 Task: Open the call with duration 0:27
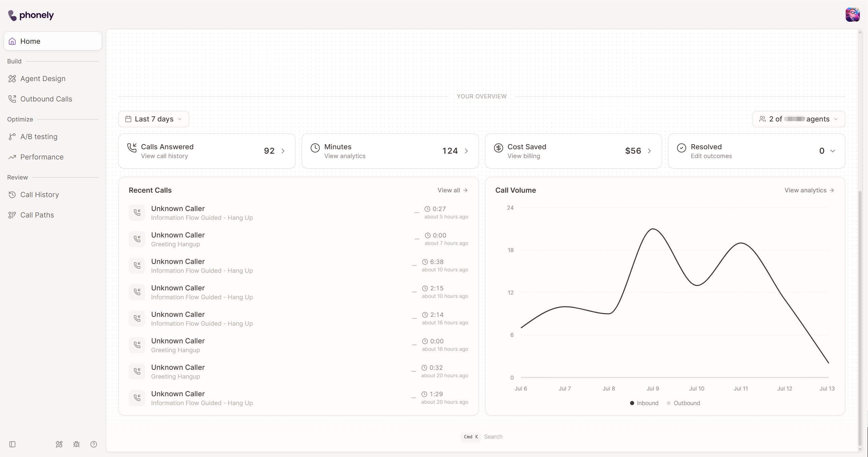[298, 213]
